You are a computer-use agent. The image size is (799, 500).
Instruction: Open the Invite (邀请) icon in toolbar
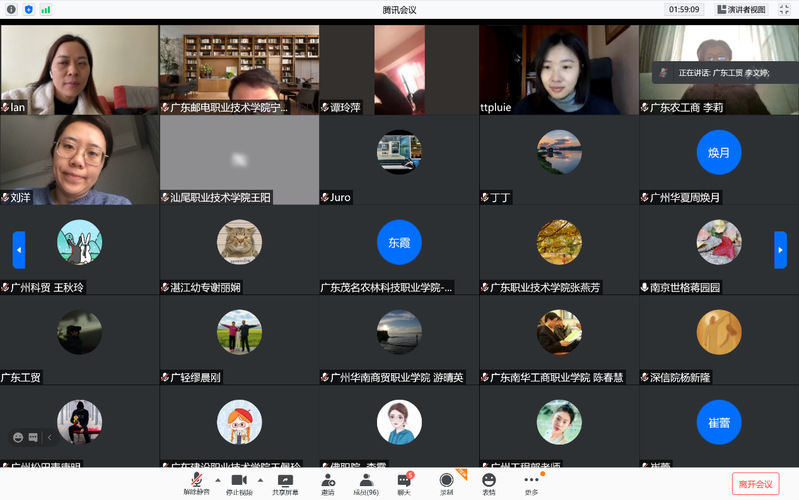(x=327, y=481)
